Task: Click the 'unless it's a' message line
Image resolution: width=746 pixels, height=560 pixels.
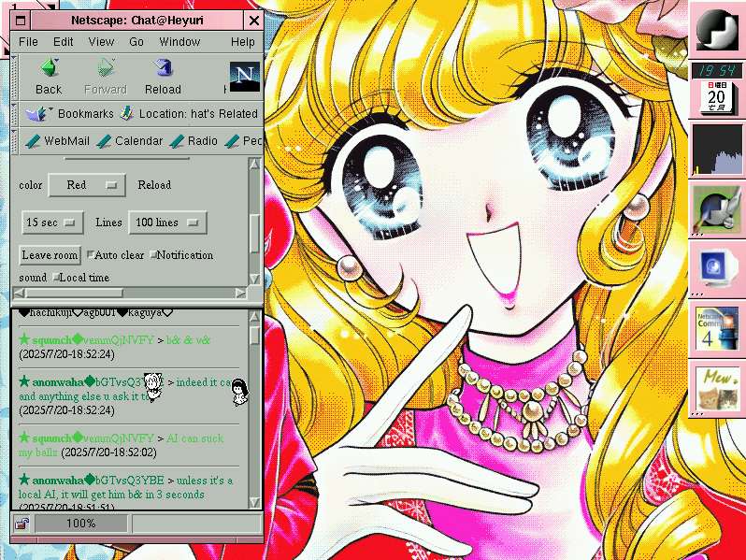Action: click(x=205, y=481)
